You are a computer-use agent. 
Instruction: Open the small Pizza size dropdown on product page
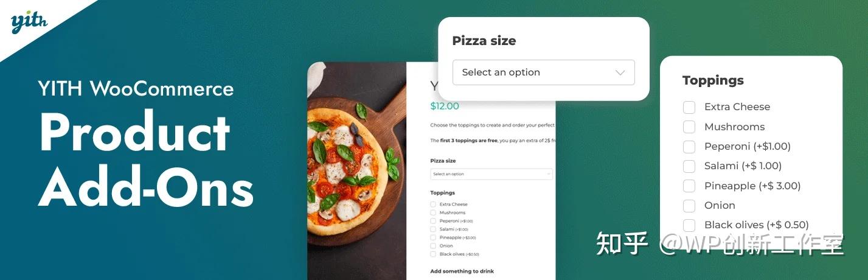(x=491, y=174)
